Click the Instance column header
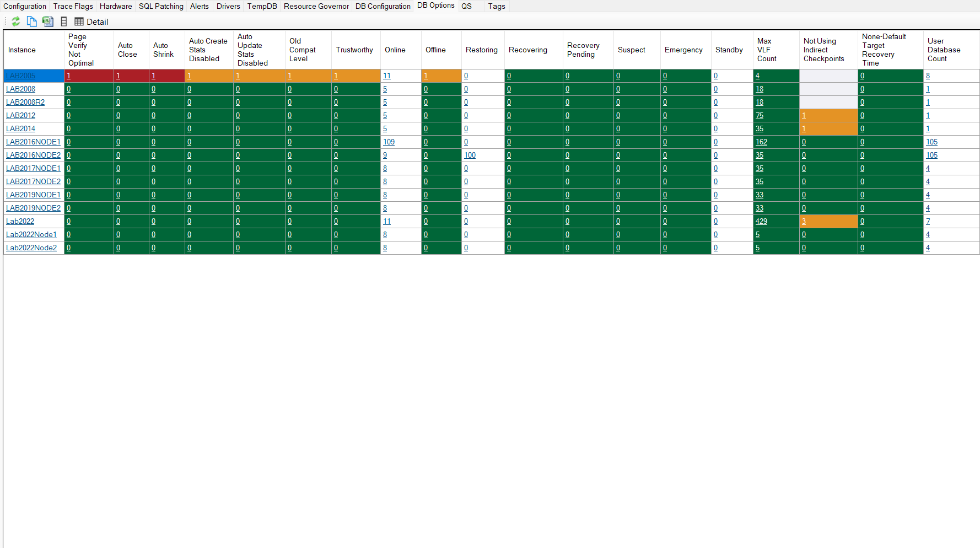The image size is (980, 548). pos(34,50)
